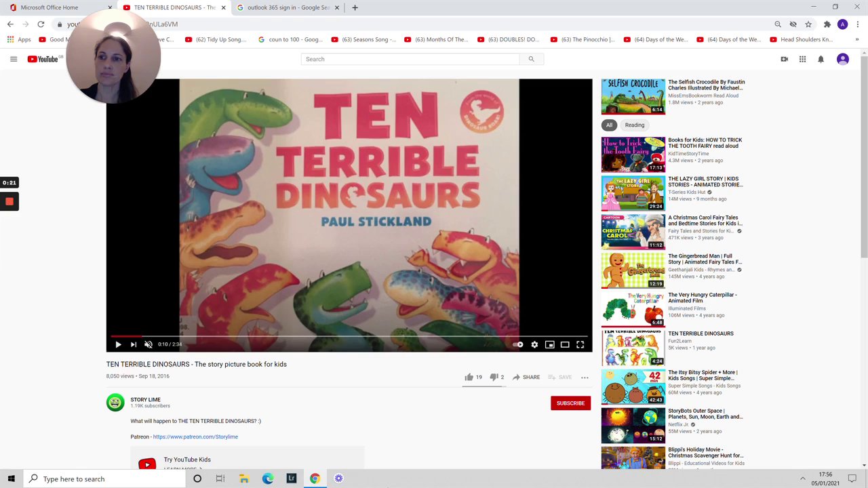
Task: Open A Christmas Carol Fairy Tales video
Action: (633, 231)
